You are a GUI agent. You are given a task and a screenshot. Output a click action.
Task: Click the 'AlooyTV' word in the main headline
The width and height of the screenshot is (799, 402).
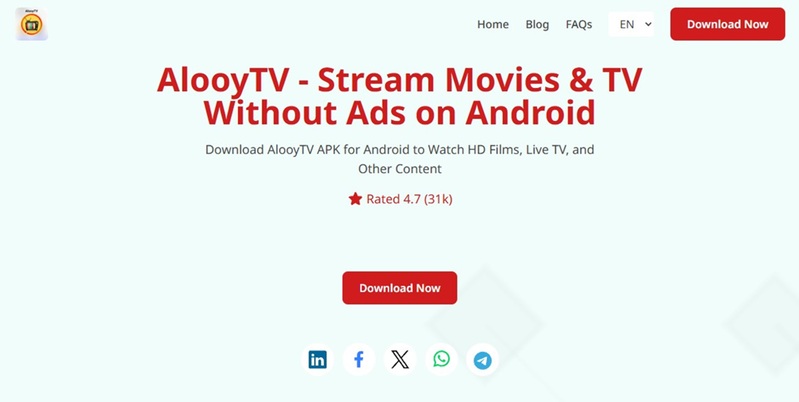click(x=223, y=81)
